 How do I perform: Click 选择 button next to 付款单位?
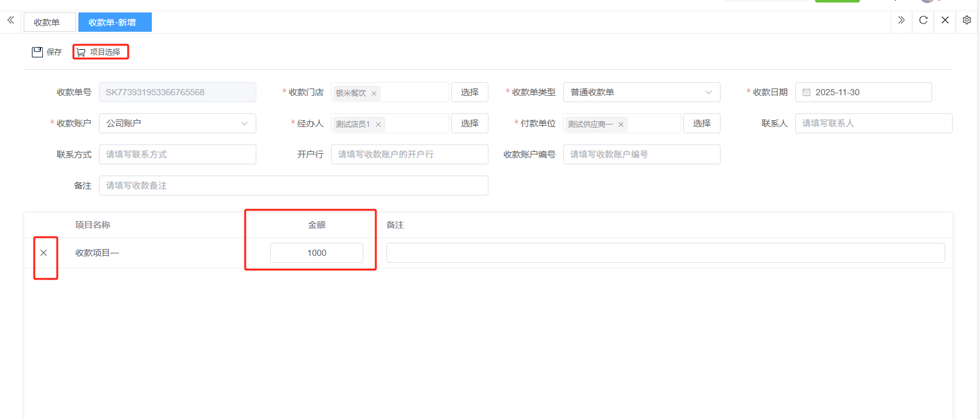(x=701, y=123)
